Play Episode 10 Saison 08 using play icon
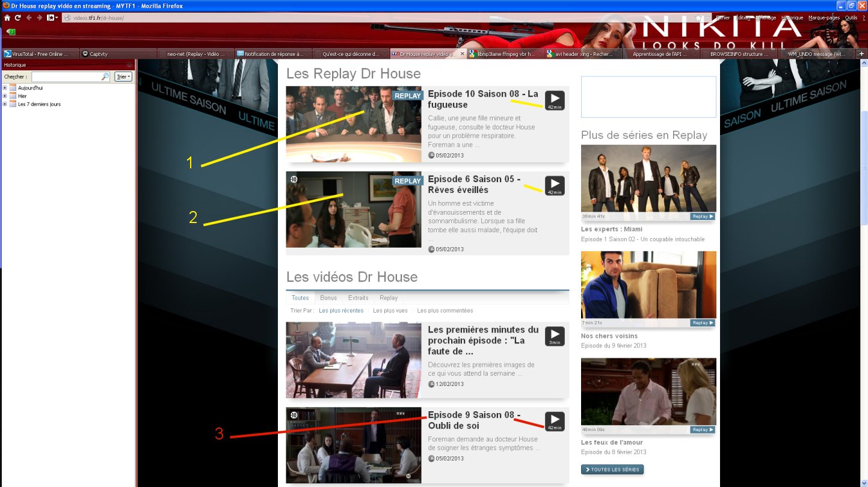Viewport: 868px width, 487px height. (x=555, y=100)
